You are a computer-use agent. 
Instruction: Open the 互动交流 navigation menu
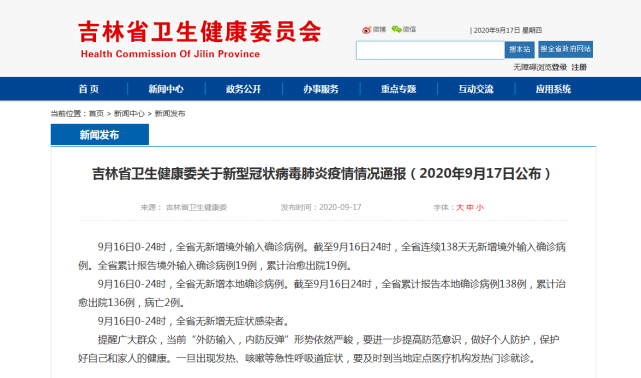[x=476, y=89]
